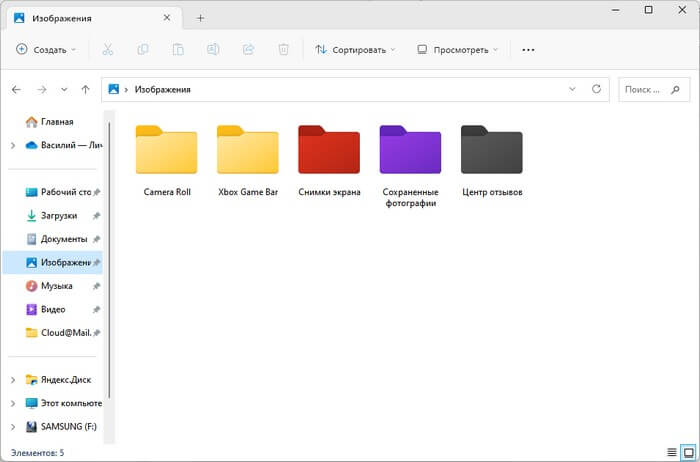Switch to details list view
The height and width of the screenshot is (462, 700).
click(x=671, y=453)
